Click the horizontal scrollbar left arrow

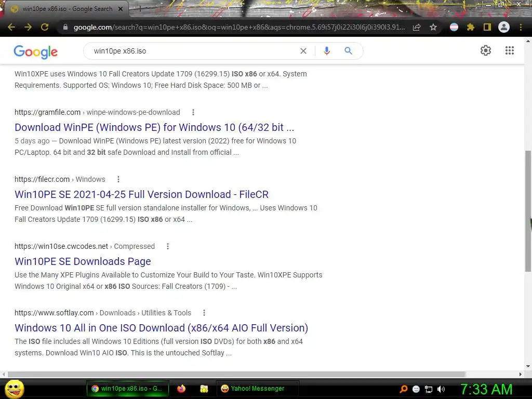4,374
